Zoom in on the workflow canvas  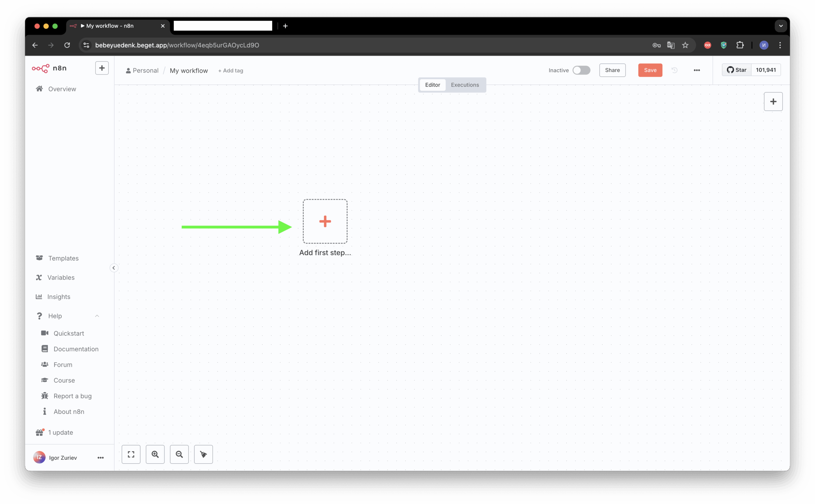(155, 454)
